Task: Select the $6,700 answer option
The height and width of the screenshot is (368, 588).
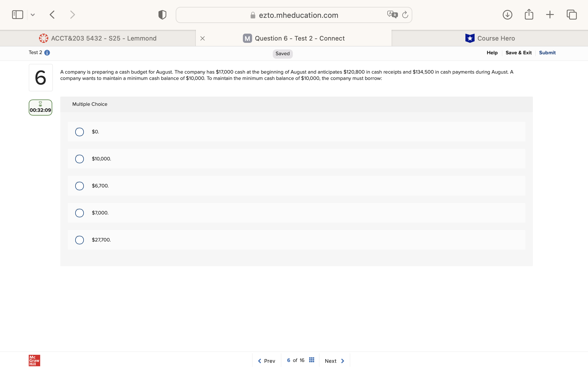Action: pos(80,186)
